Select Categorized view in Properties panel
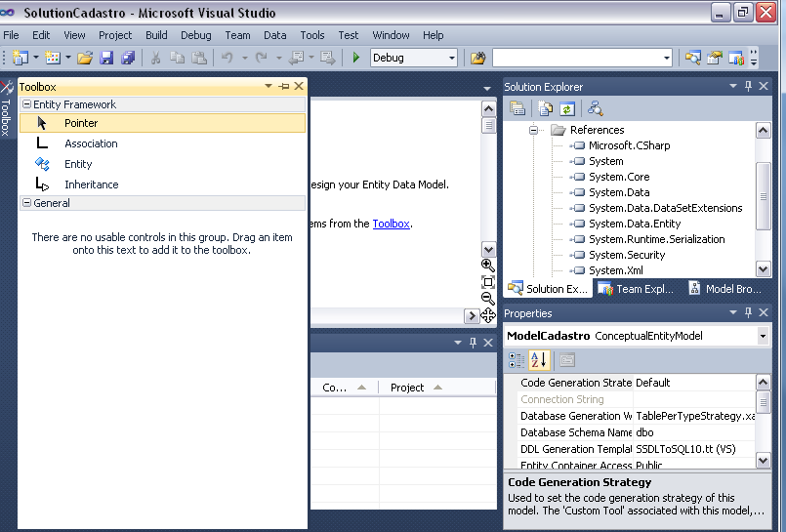Image resolution: width=786 pixels, height=532 pixels. coord(517,359)
